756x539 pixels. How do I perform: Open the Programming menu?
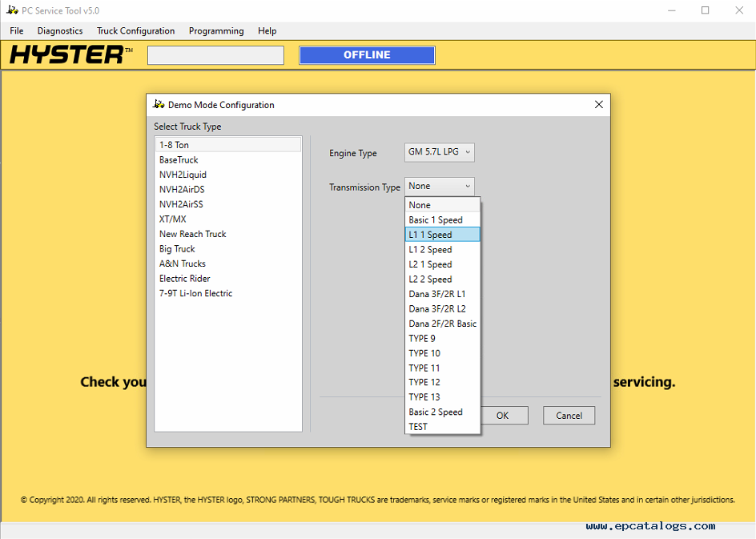point(216,31)
